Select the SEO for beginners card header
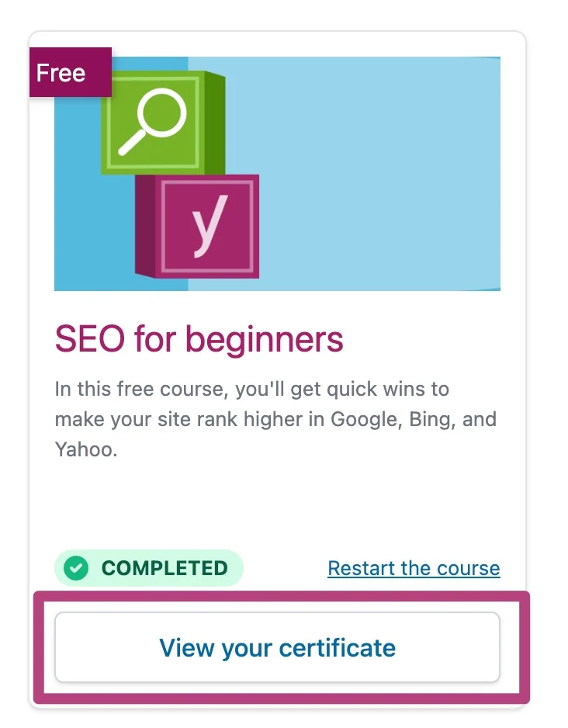 [198, 339]
